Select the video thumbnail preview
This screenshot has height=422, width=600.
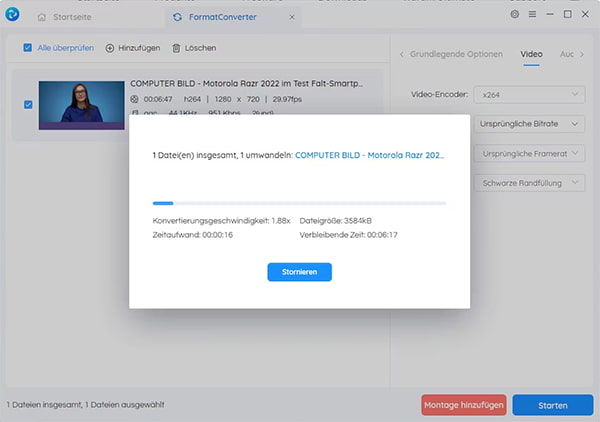coord(82,105)
